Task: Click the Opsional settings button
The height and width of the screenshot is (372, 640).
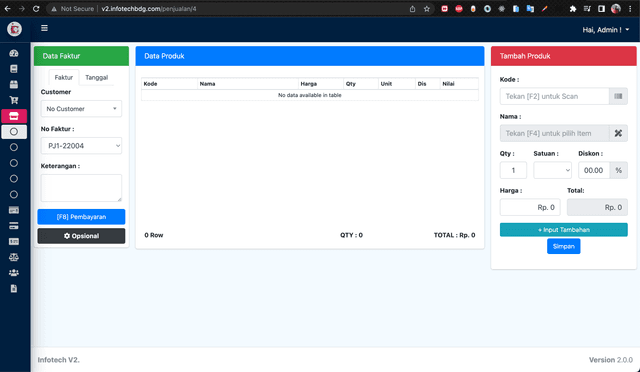Action: (x=81, y=236)
